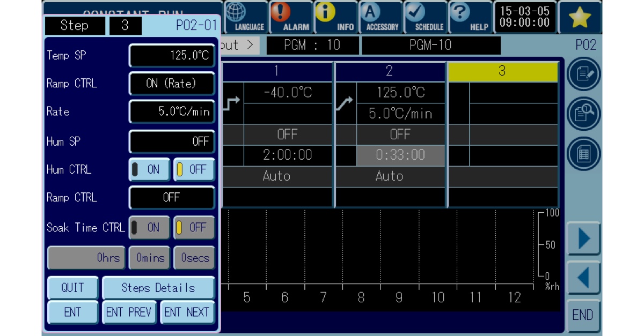Screen dimensions: 644x336
Task: Open the program list round icon
Action: coord(583,154)
